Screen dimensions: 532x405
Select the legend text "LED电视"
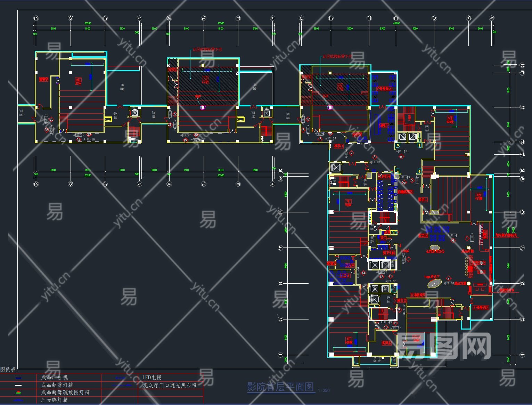pyautogui.click(x=152, y=378)
